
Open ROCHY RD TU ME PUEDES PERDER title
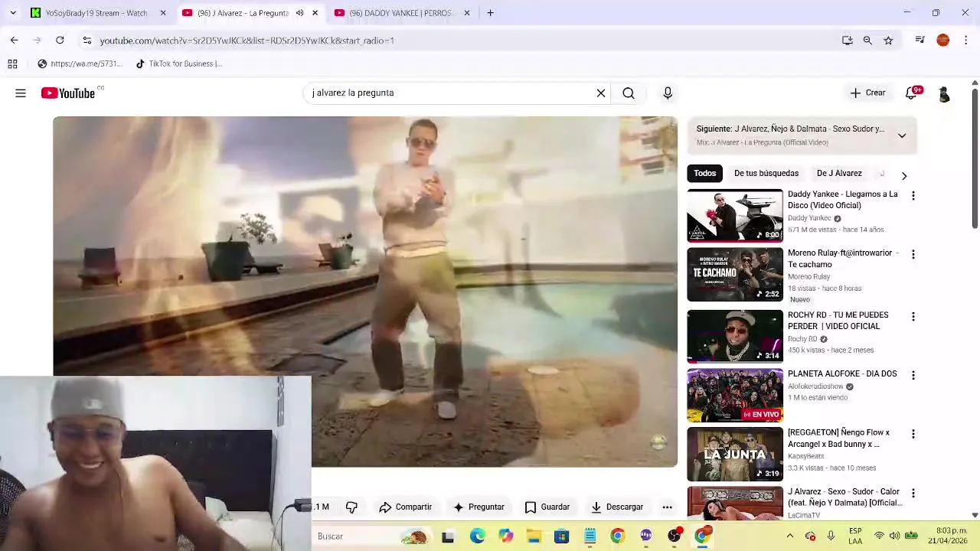838,321
